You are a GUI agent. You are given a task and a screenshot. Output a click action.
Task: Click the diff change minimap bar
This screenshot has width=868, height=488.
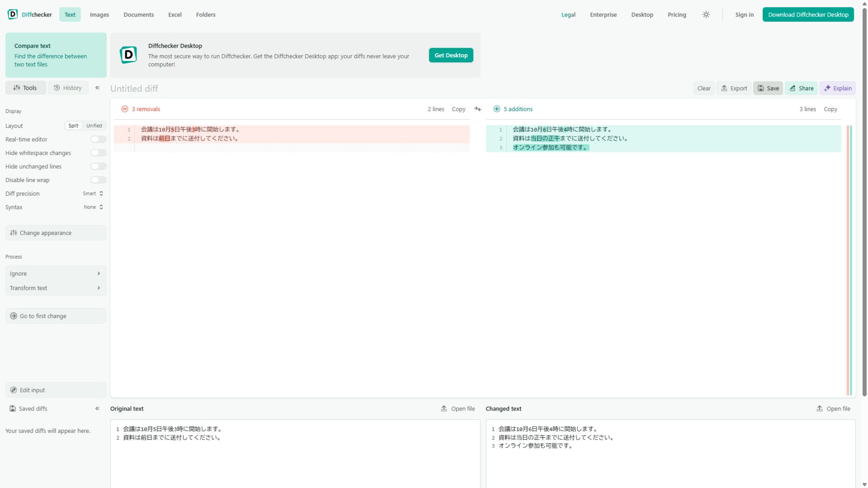tap(849, 260)
